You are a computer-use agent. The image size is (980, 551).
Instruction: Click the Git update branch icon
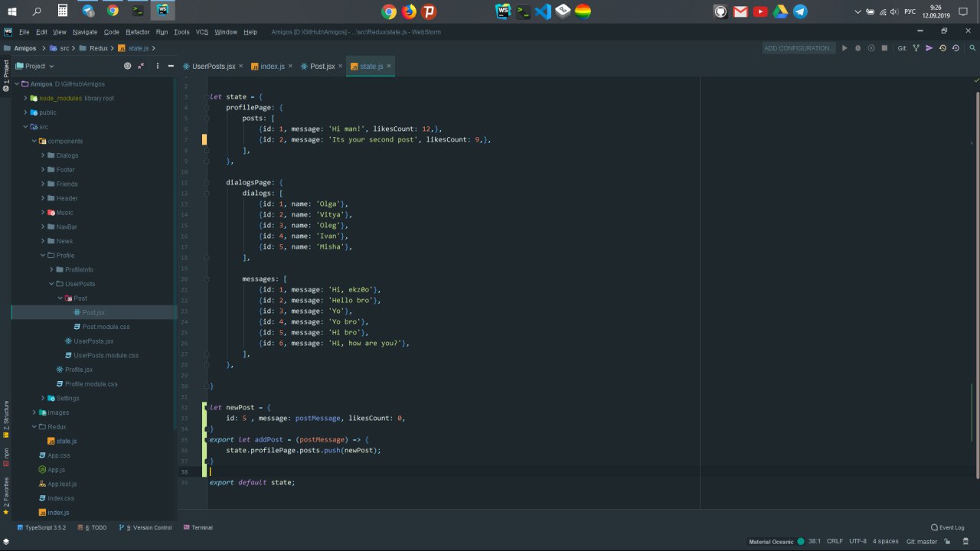(916, 48)
